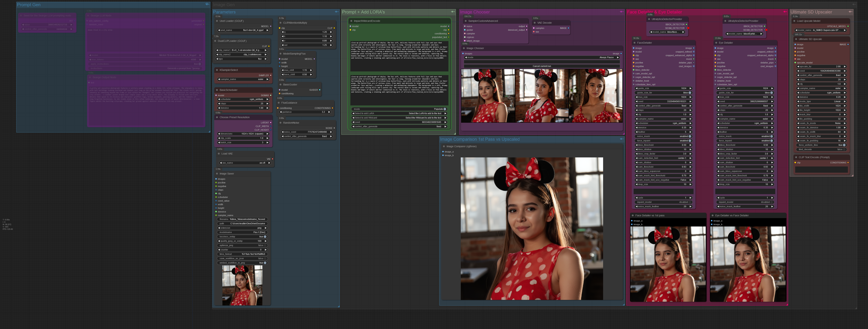Viewport: 868px width, 329px height.
Task: Click the pin icon on the Prompt Gen group
Action: click(x=207, y=4)
